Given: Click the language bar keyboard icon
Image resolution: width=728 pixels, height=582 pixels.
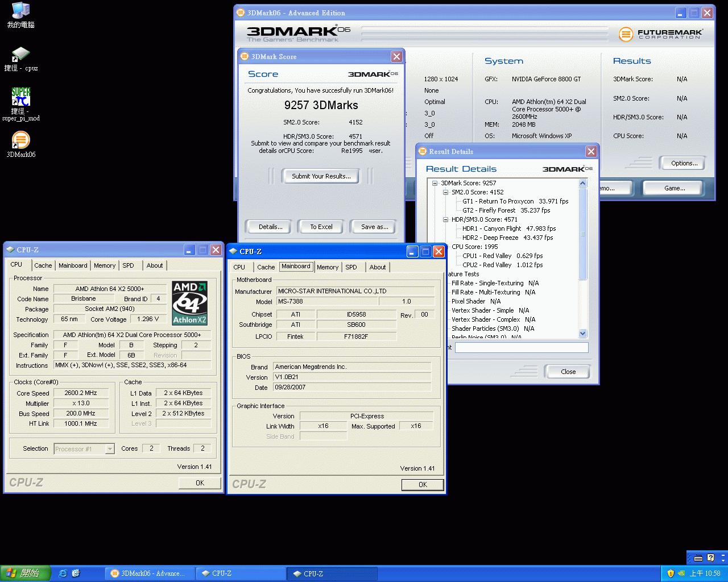Looking at the screenshot, I should click(698, 558).
